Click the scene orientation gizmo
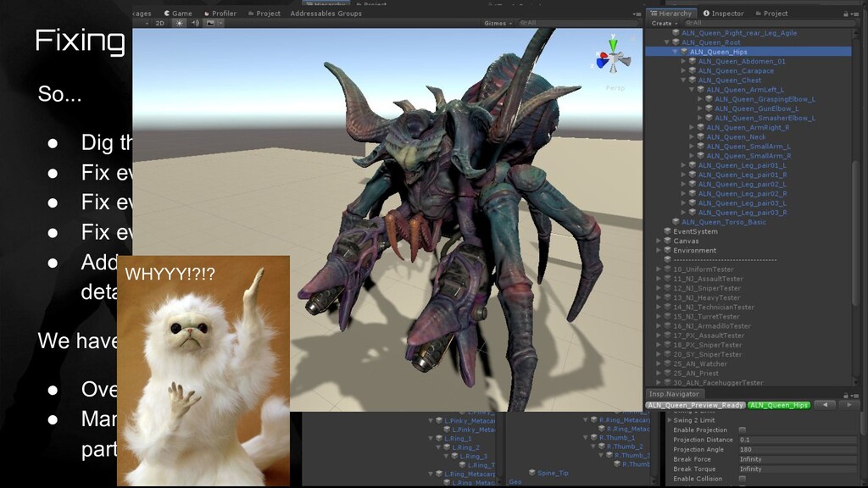 [x=613, y=59]
